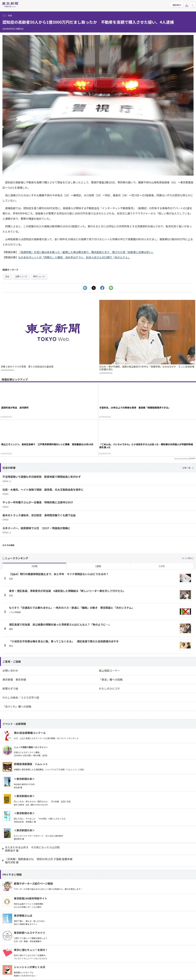Click the Tokyo Shimbun Web logo in header

10,5
